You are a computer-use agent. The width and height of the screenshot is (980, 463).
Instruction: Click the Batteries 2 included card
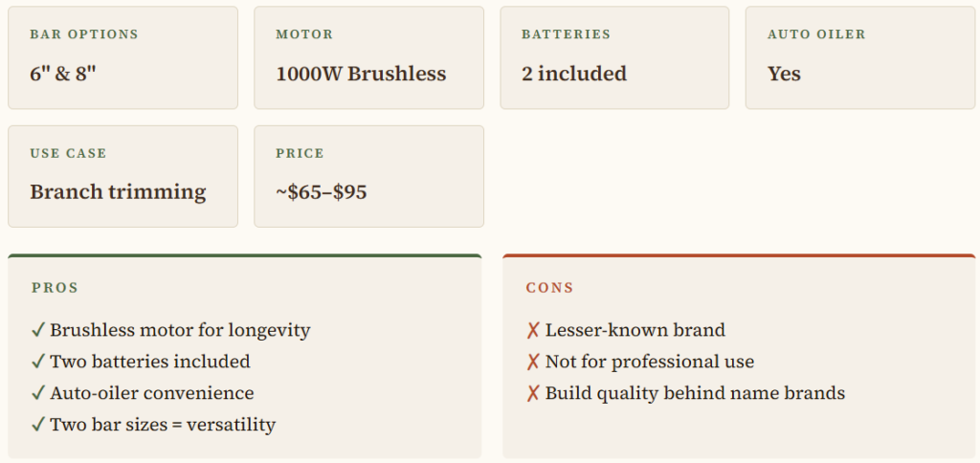614,57
